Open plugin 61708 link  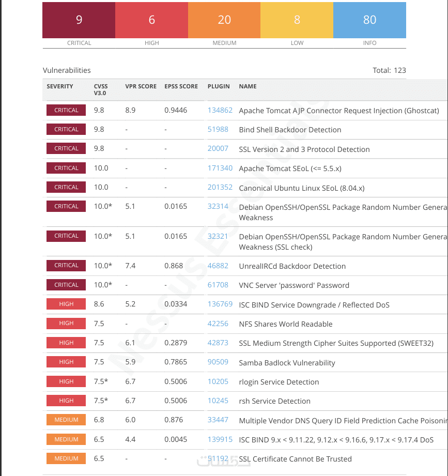click(x=218, y=285)
